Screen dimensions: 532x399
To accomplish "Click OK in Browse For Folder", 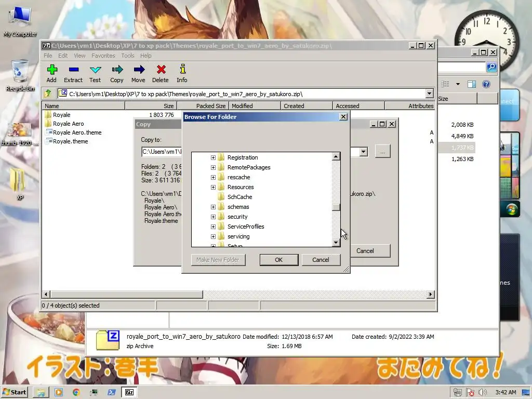I will coord(279,260).
